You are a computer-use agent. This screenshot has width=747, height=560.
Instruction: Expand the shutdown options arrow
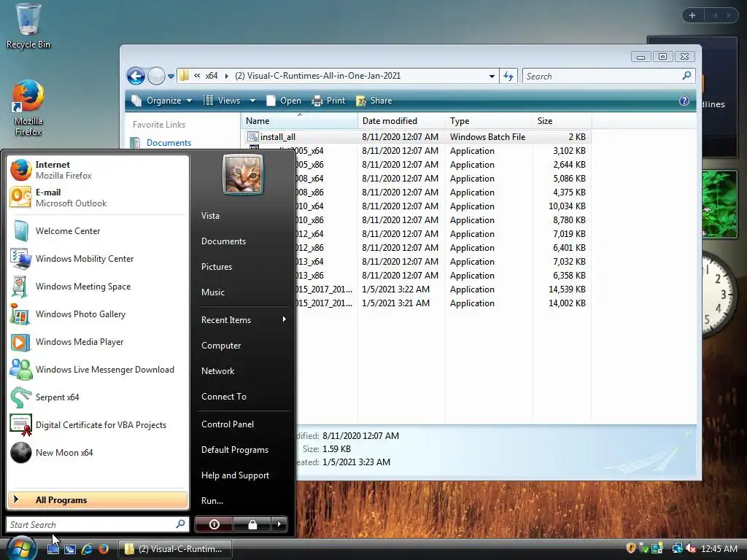click(x=279, y=524)
